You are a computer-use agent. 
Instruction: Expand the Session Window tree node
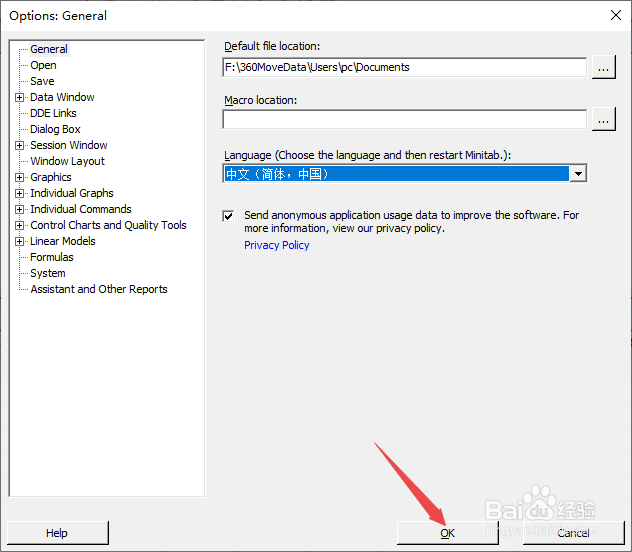(19, 145)
